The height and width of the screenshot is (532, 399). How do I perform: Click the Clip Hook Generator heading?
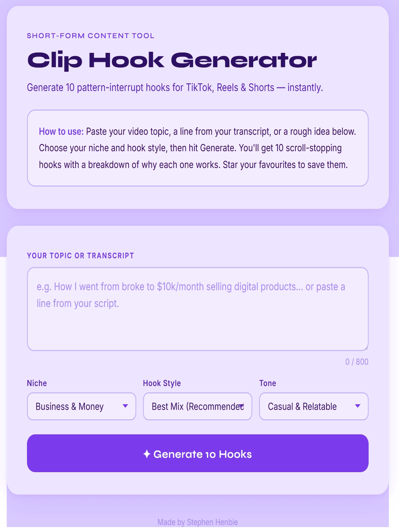[172, 60]
